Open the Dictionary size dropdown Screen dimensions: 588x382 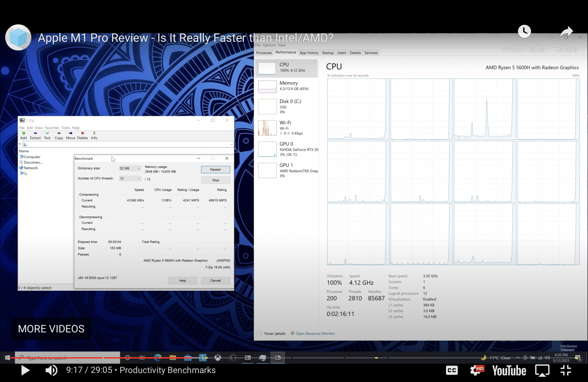pos(130,168)
